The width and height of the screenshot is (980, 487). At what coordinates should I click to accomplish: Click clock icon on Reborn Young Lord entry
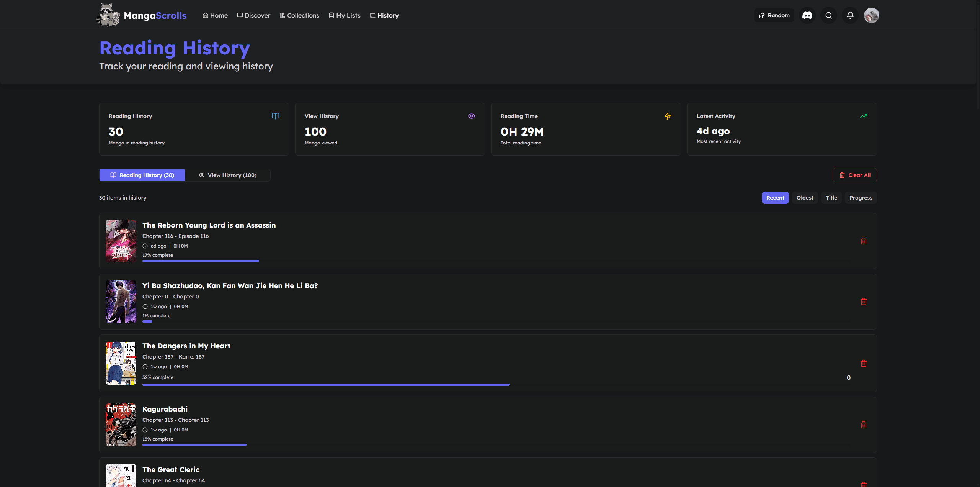point(145,246)
